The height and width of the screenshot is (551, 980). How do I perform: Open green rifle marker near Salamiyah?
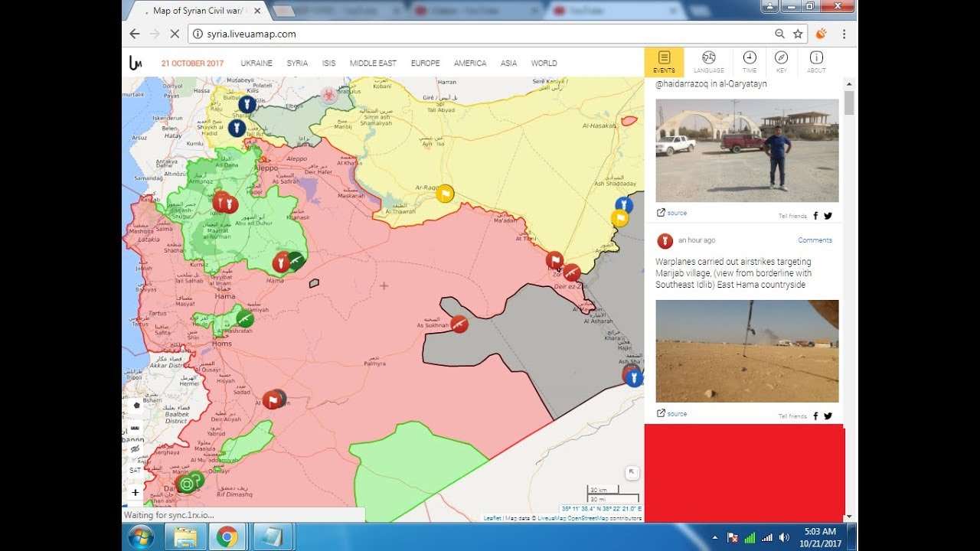(x=245, y=318)
